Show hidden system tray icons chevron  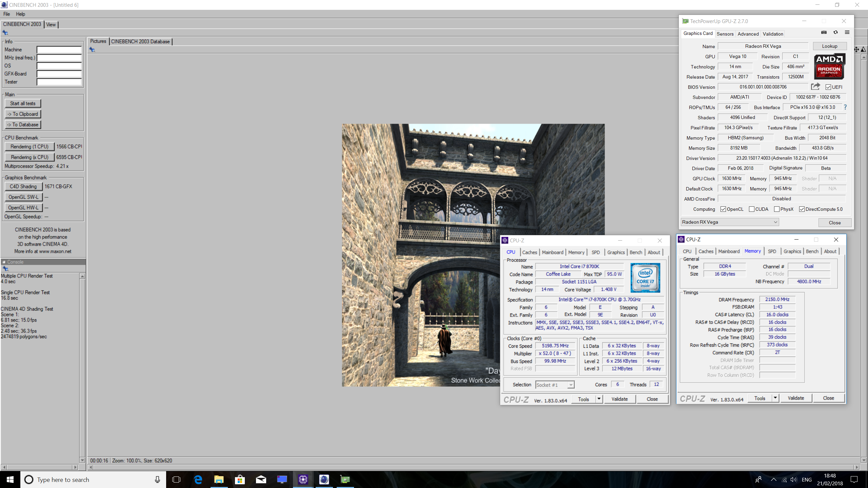point(773,480)
